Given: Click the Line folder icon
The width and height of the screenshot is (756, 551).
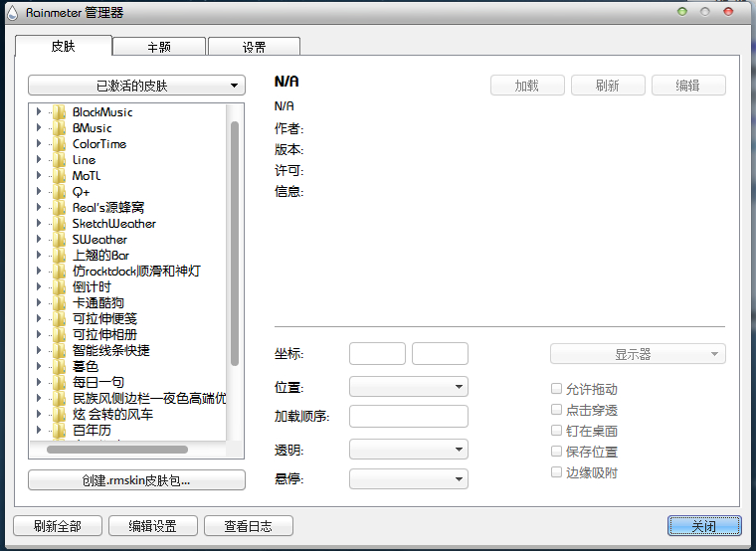Looking at the screenshot, I should [x=59, y=159].
